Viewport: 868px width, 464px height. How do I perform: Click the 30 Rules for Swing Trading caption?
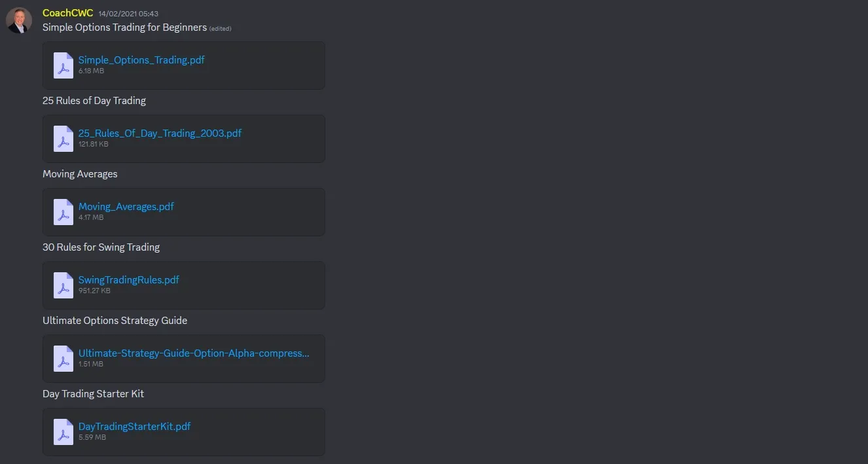click(x=101, y=247)
